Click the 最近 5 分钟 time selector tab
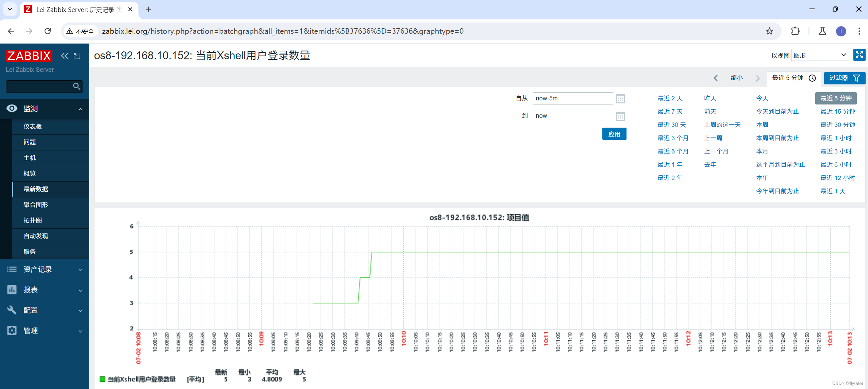868x389 pixels. (794, 78)
